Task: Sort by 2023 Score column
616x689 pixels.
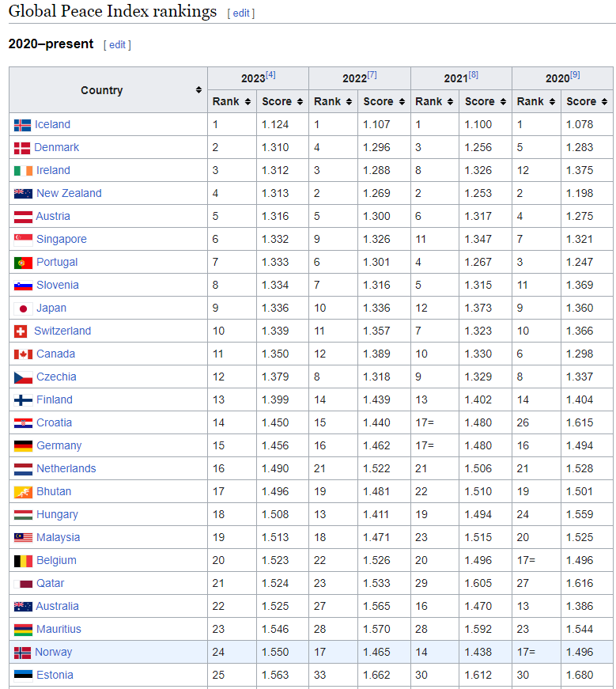Action: [300, 101]
